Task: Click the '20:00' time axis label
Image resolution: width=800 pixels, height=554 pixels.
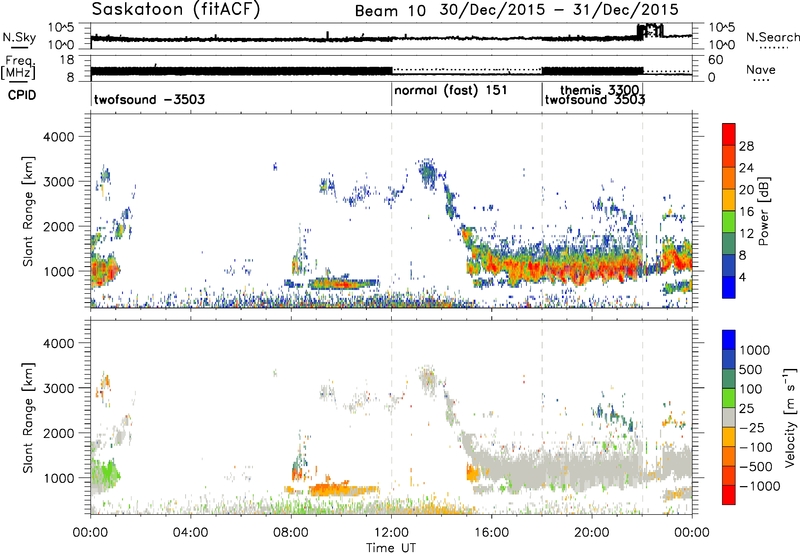Action: click(x=592, y=533)
